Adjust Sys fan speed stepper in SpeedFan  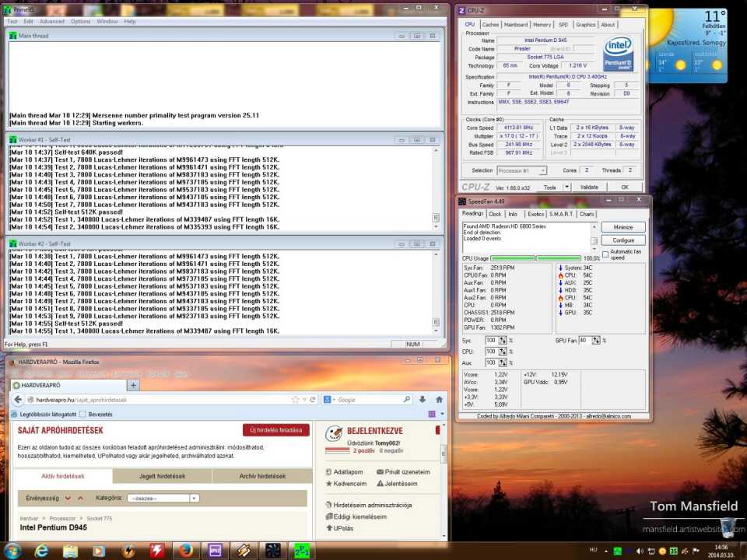[x=502, y=340]
